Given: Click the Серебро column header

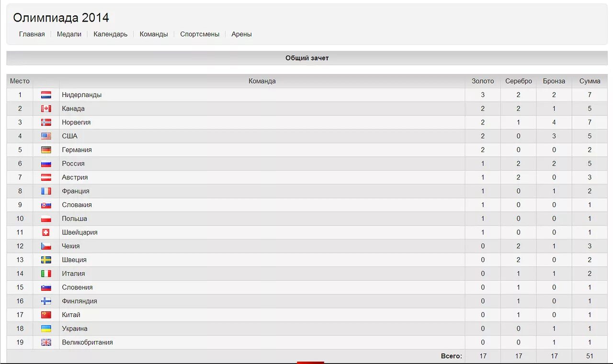Looking at the screenshot, I should pos(519,81).
